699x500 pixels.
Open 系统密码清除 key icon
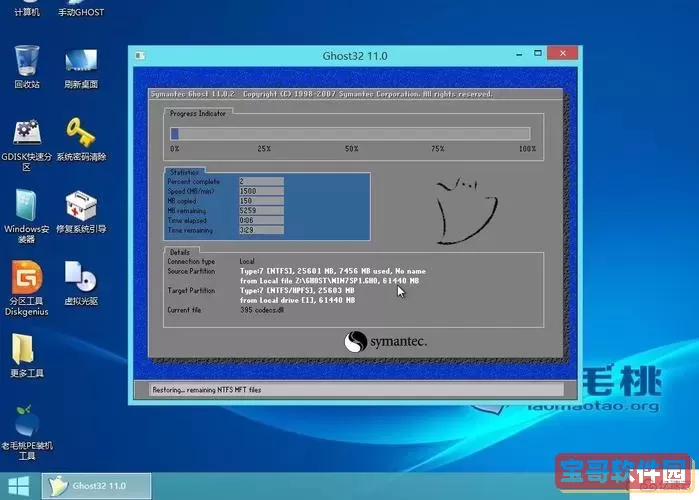(x=81, y=139)
